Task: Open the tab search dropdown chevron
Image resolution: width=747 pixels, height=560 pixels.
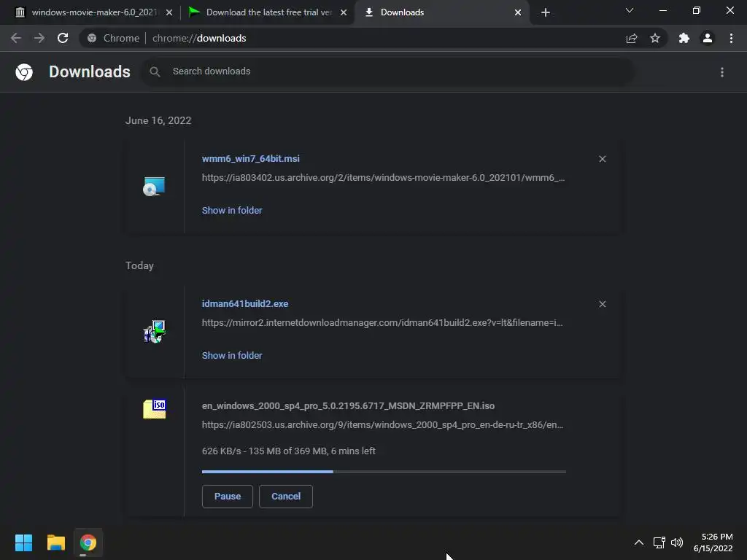Action: coord(630,10)
